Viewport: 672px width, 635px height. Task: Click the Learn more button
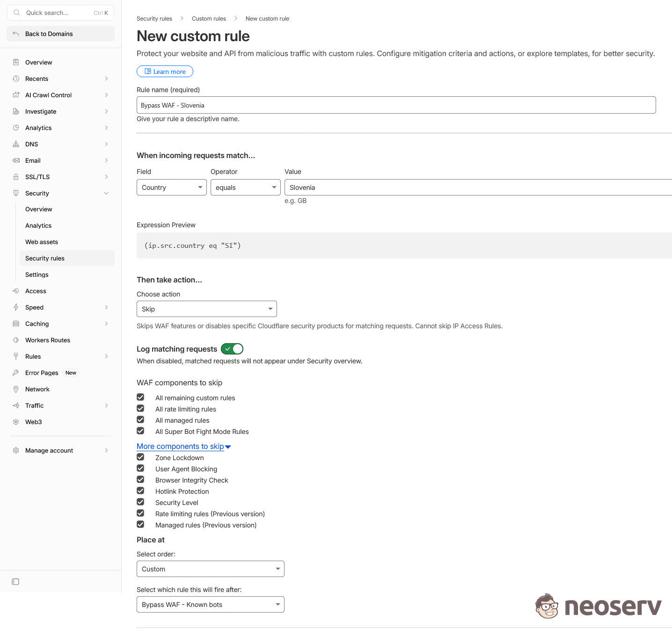tap(165, 72)
